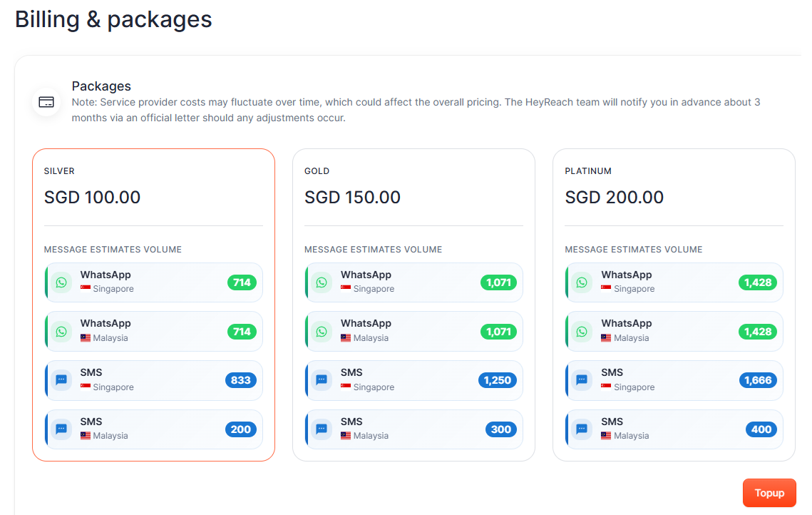Click Platinum SMS Malaysia chat icon
Viewport: 812px width, 515px height.
tap(582, 429)
